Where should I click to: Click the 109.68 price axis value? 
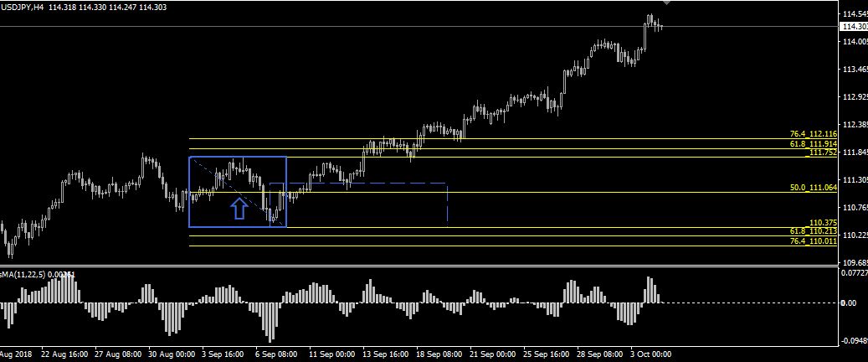855,263
